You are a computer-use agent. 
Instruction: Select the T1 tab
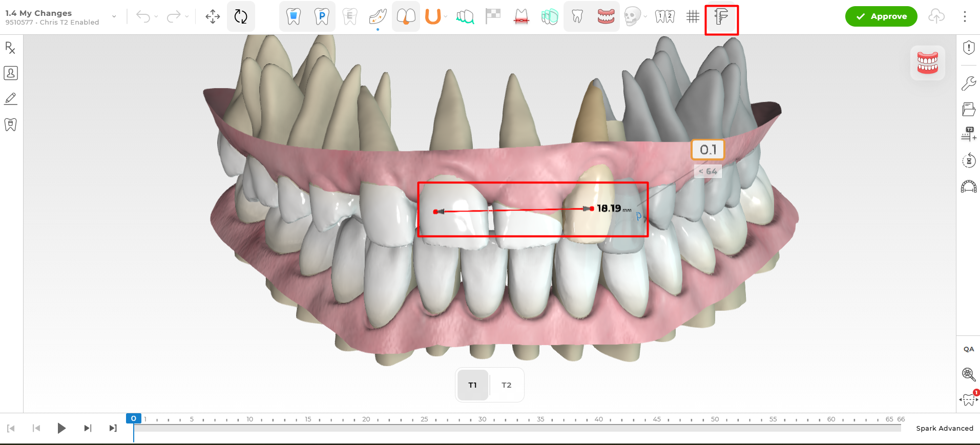[x=472, y=385]
